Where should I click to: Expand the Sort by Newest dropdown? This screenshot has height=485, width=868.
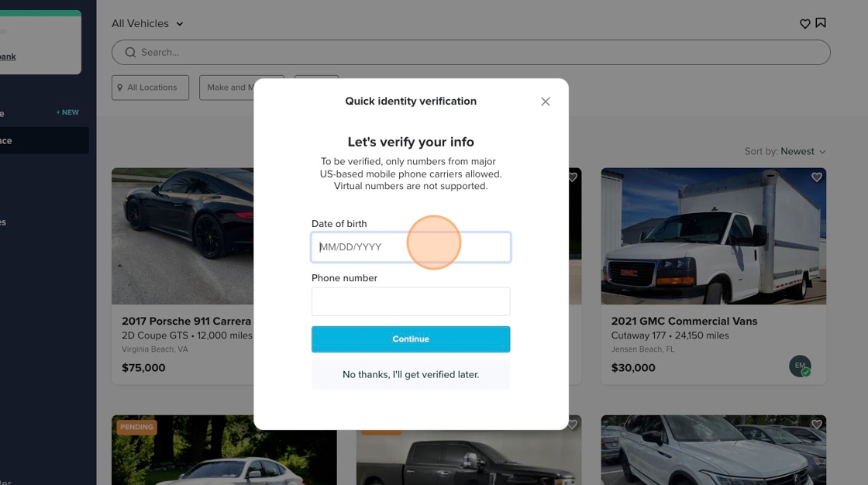(785, 152)
